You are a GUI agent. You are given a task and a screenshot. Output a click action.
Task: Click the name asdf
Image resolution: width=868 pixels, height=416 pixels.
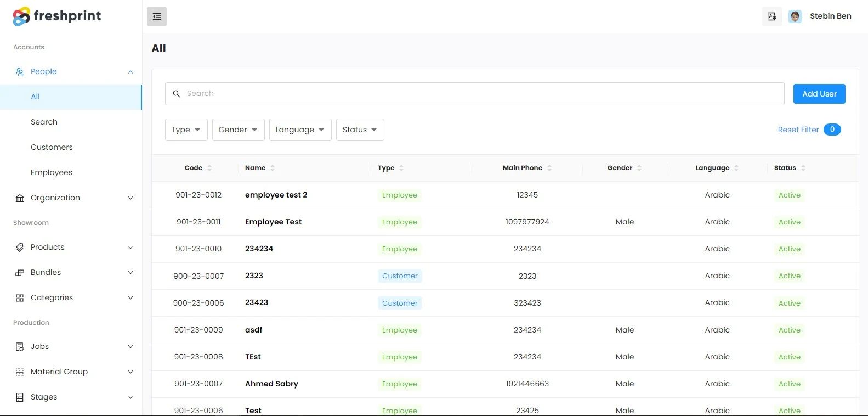(x=254, y=330)
